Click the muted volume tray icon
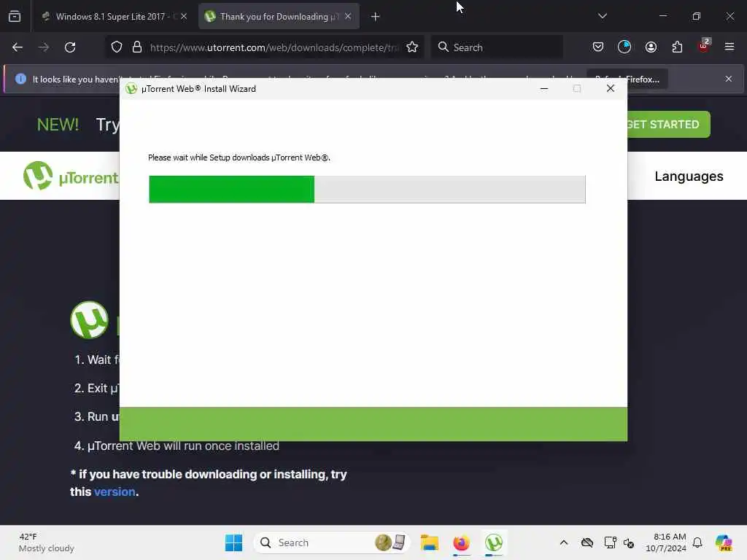The height and width of the screenshot is (560, 747). coord(629,542)
